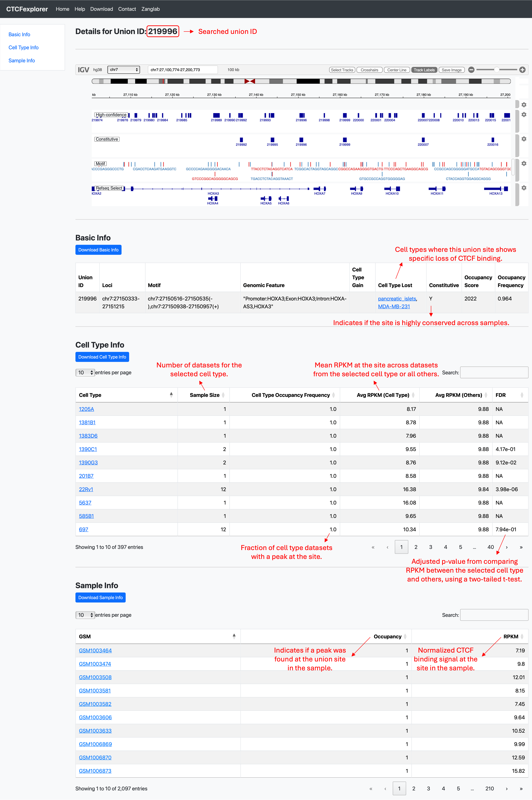Open the Help menu item
Viewport: 532px width, 800px height.
point(80,9)
